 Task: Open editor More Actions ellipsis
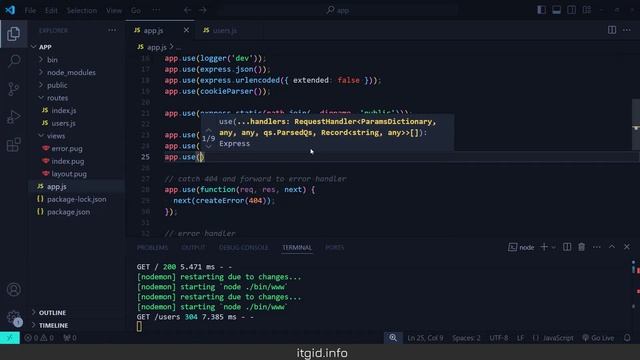pyautogui.click(x=627, y=30)
